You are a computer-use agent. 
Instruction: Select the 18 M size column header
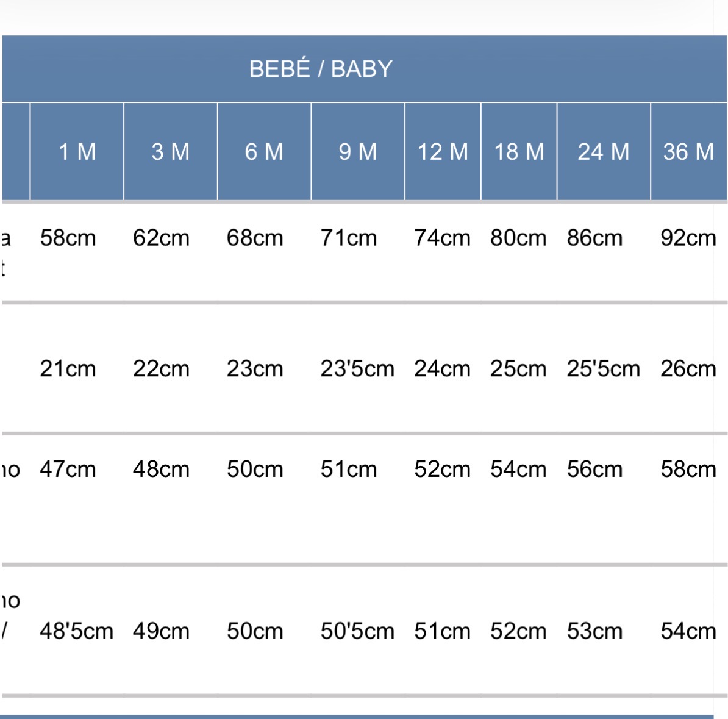[519, 151]
